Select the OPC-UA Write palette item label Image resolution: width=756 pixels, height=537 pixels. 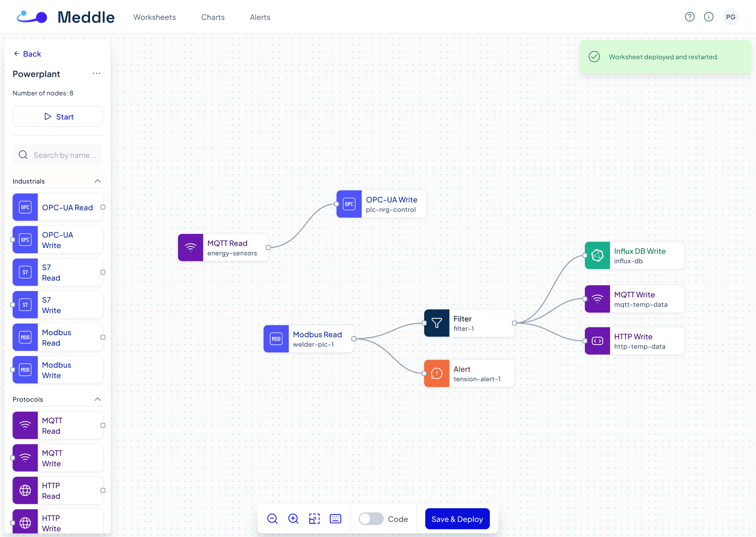click(x=58, y=240)
